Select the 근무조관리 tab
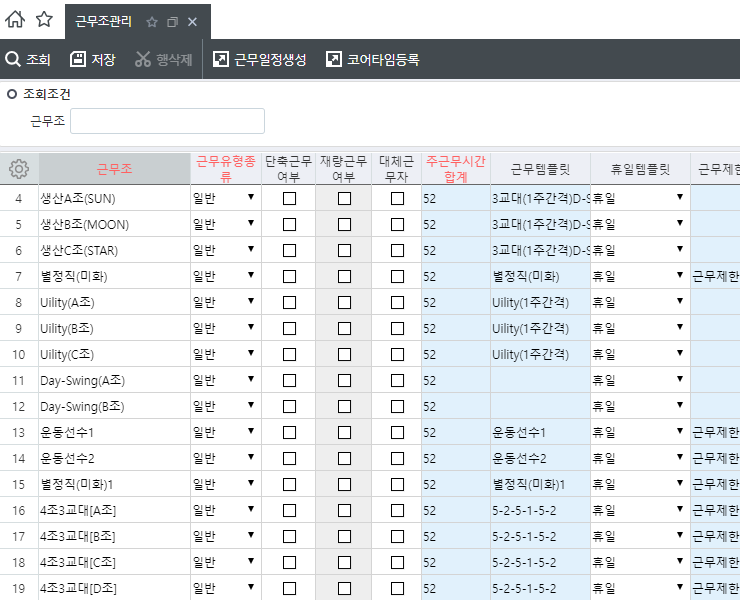Viewport: 740px width, 600px height. (104, 21)
